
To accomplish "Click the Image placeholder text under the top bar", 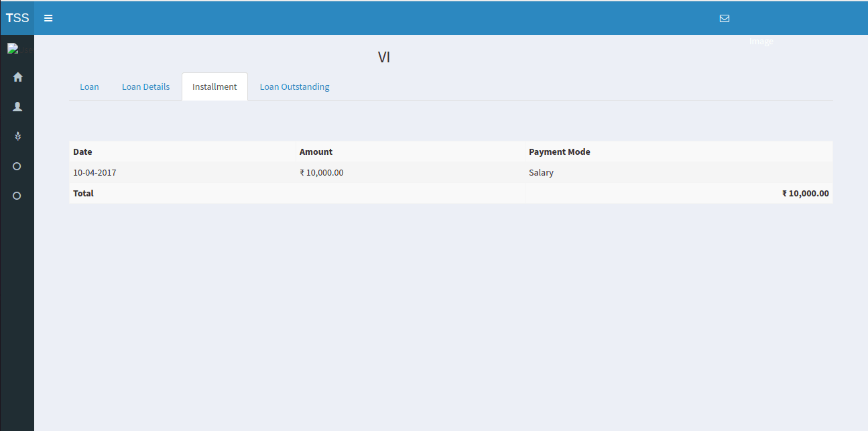I will tap(761, 42).
